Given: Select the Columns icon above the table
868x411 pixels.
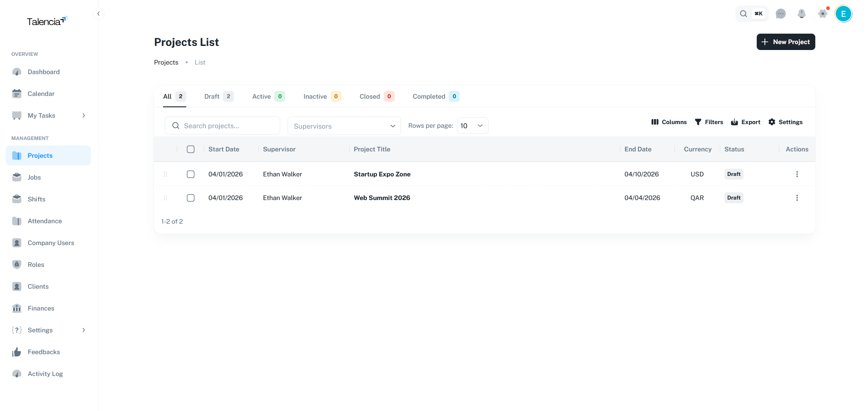Looking at the screenshot, I should pos(655,122).
